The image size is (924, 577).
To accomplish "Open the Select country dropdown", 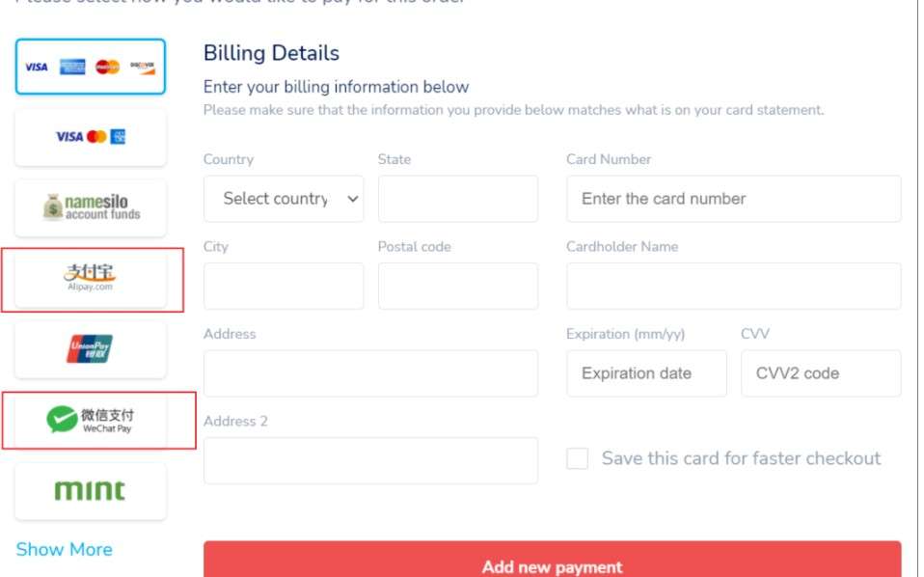I will click(x=284, y=199).
